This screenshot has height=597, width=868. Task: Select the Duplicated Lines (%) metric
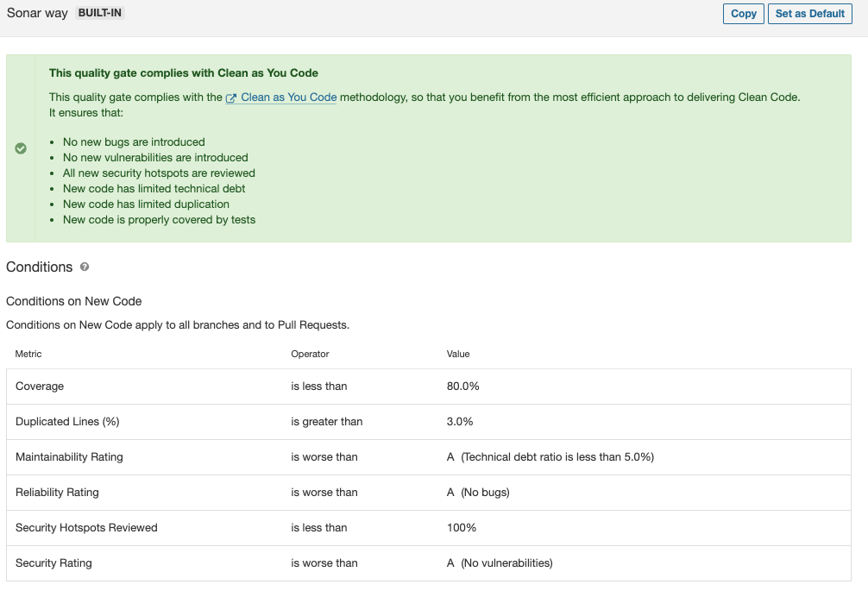pyautogui.click(x=67, y=422)
